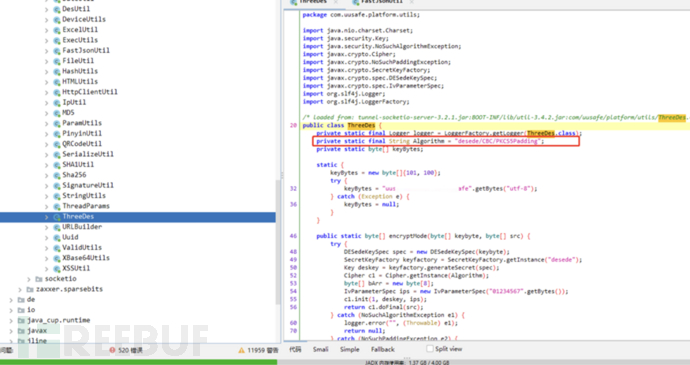Screen dimensions: 690x365
Task: Click the socketio package folder icon
Action: 39,279
